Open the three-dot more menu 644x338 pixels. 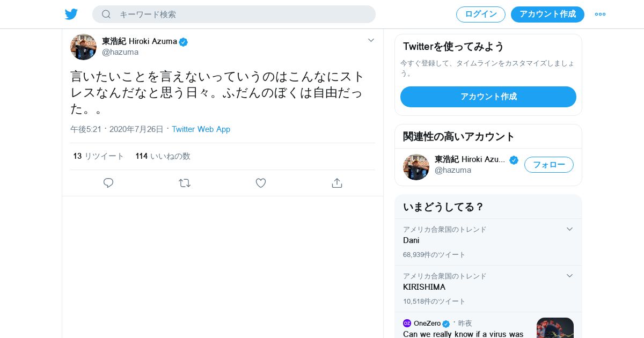coord(600,14)
